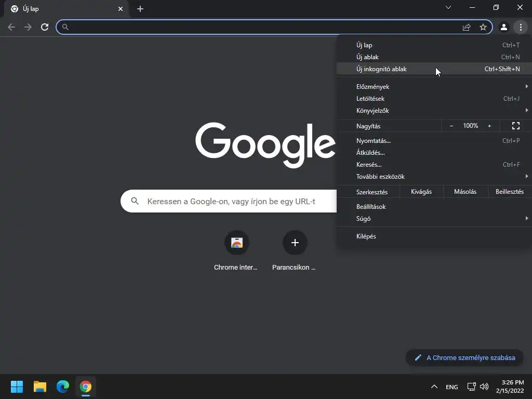532x399 pixels.
Task: Show hidden system tray icons
Action: click(x=434, y=387)
